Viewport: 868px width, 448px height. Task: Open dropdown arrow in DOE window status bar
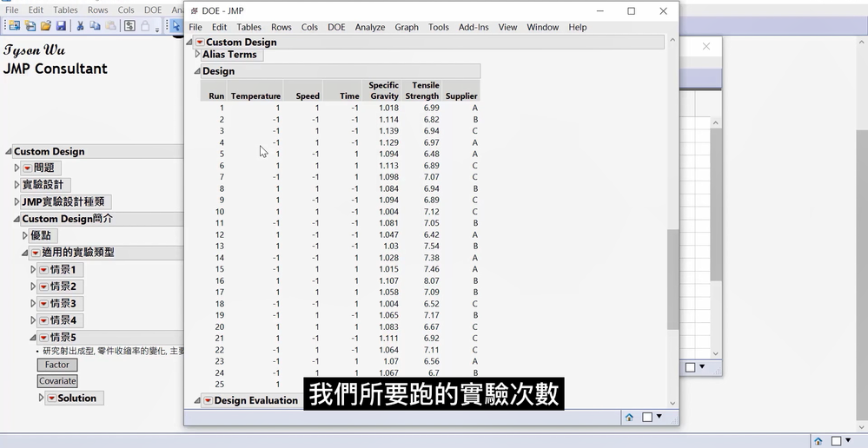pos(659,417)
